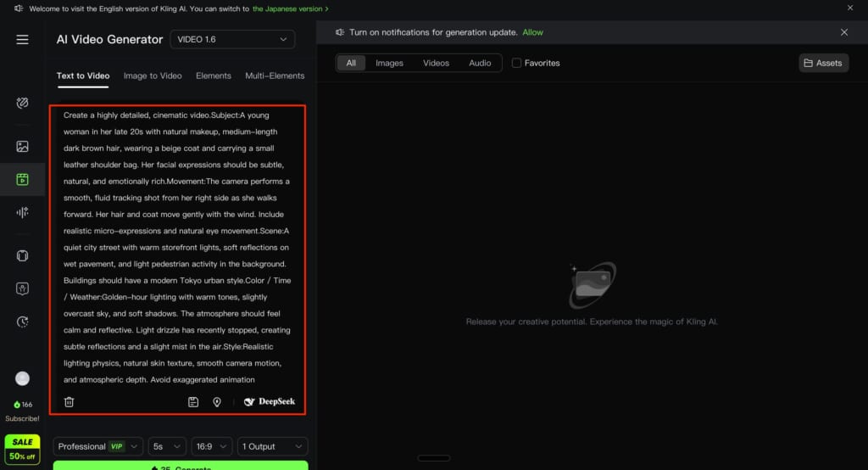The image size is (868, 470).
Task: Switch to the Multi-Elements tab
Action: (275, 76)
